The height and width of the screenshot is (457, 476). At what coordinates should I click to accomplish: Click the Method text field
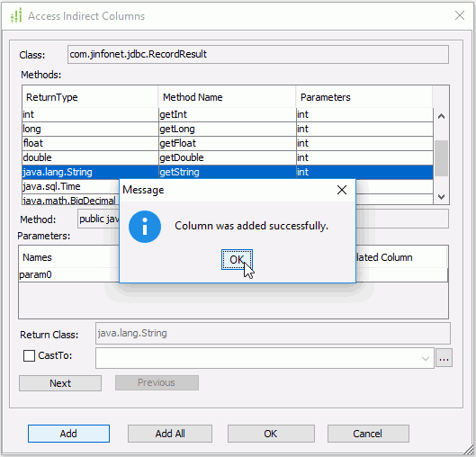(x=263, y=219)
